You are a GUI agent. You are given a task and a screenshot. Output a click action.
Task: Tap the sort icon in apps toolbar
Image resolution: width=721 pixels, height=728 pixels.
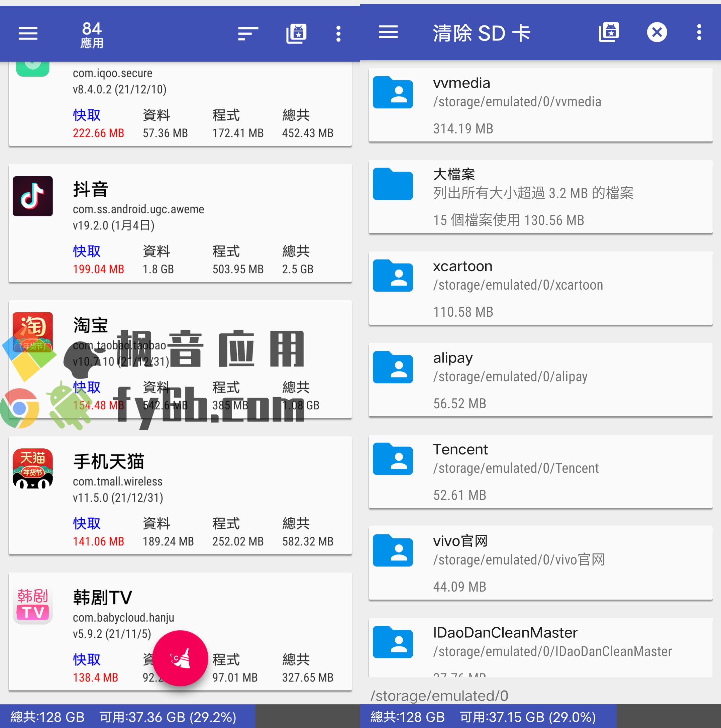point(248,33)
